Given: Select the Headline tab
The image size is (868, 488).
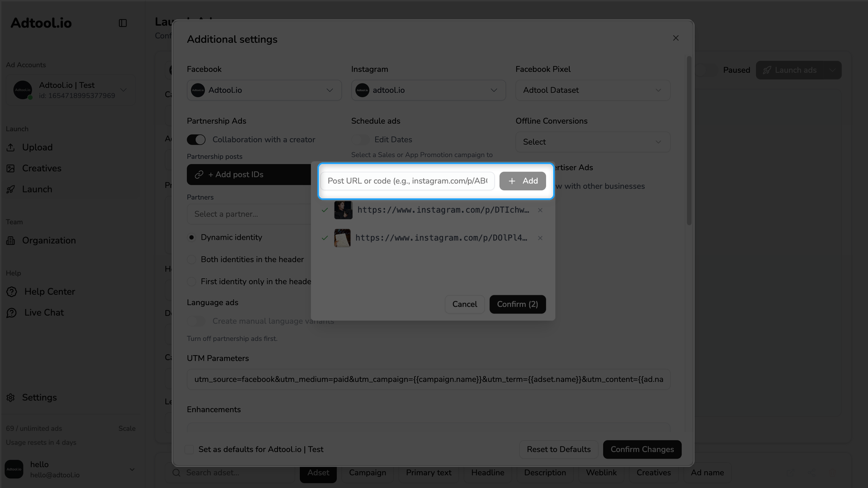Looking at the screenshot, I should tap(488, 473).
